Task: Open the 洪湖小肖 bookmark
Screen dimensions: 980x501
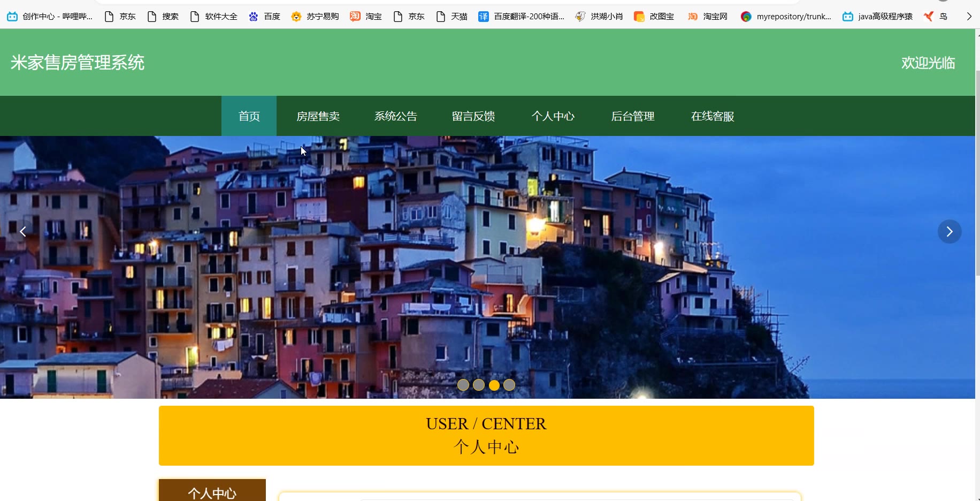Action: (x=599, y=17)
